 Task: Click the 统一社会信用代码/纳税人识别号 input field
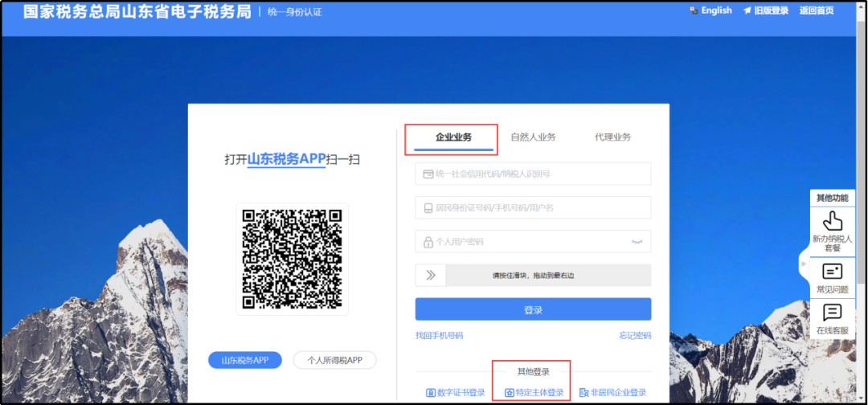[533, 174]
